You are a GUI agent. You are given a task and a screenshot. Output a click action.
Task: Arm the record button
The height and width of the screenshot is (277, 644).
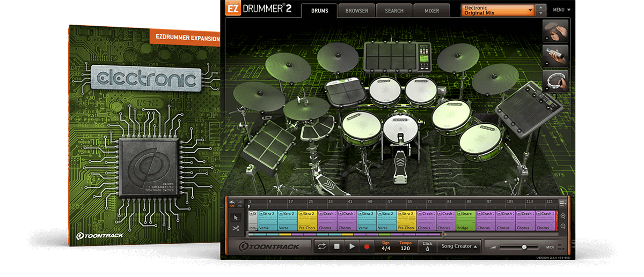coord(367,246)
